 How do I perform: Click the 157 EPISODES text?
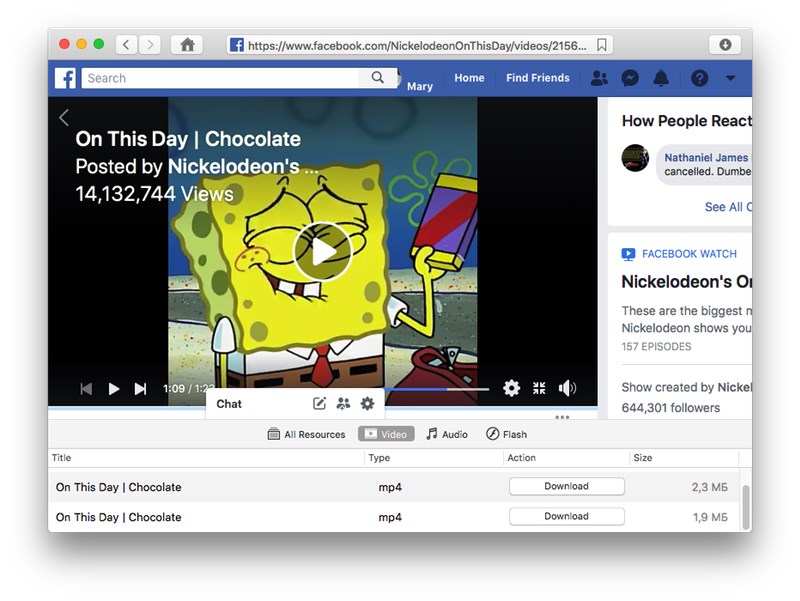656,346
